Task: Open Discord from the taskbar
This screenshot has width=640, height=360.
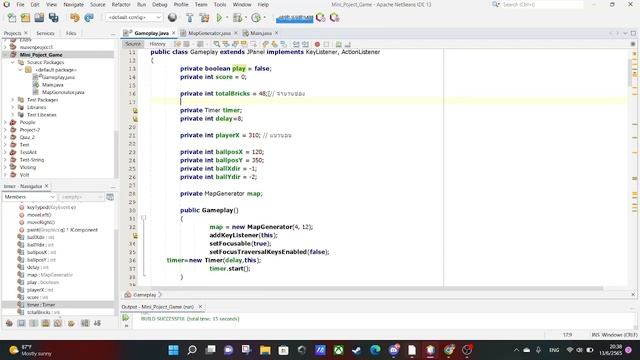Action: point(393,350)
